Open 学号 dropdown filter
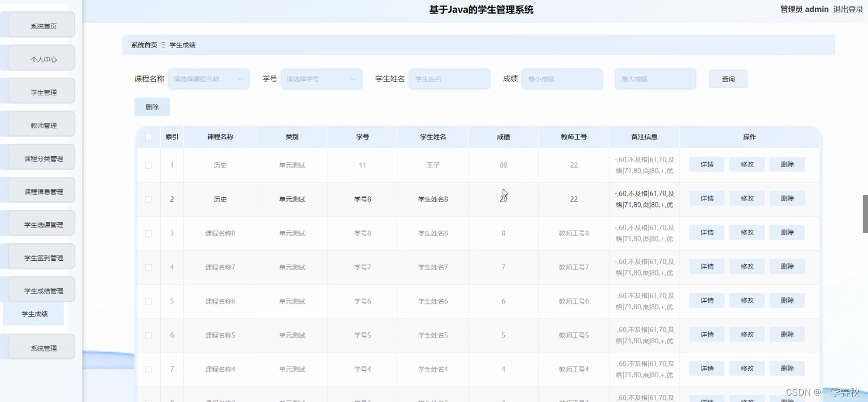The image size is (868, 402). tap(322, 79)
